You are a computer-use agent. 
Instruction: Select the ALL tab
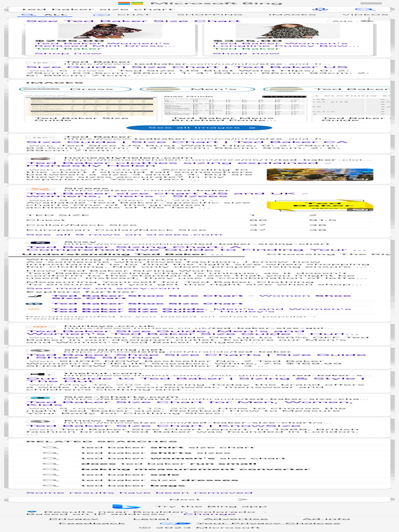pyautogui.click(x=45, y=15)
